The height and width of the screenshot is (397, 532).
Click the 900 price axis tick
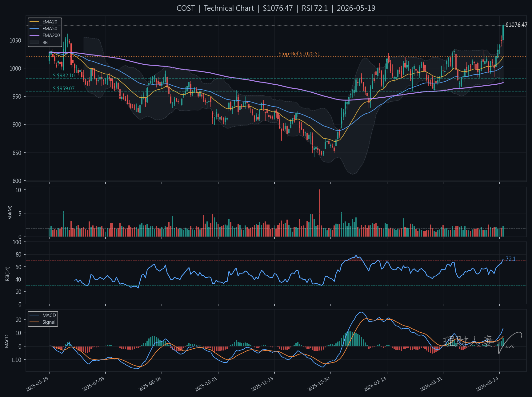[x=17, y=125]
